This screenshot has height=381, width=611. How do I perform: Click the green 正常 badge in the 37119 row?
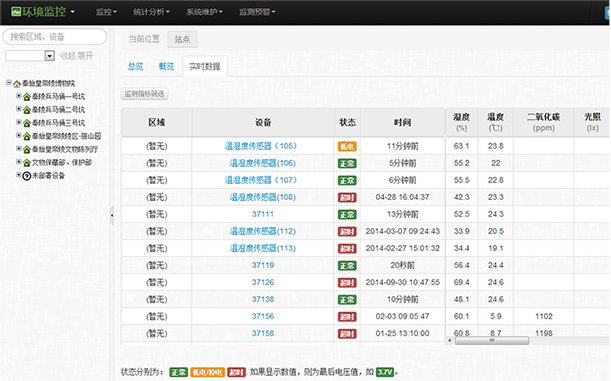347,266
